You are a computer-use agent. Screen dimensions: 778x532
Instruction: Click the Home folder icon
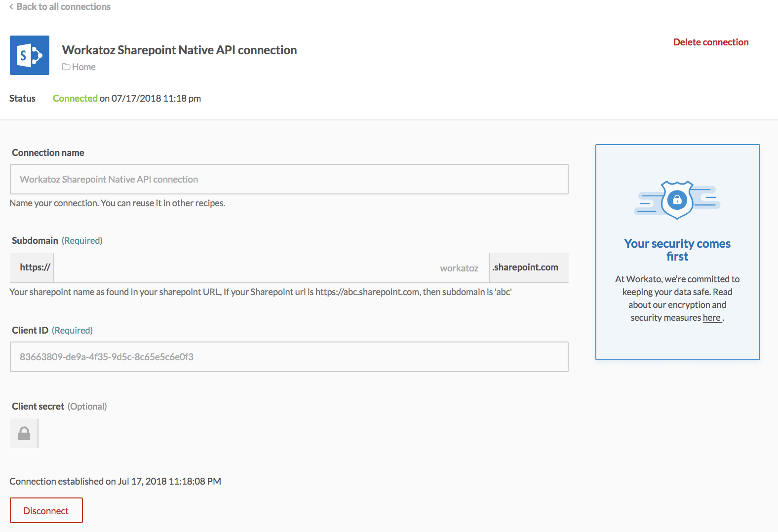(x=66, y=67)
